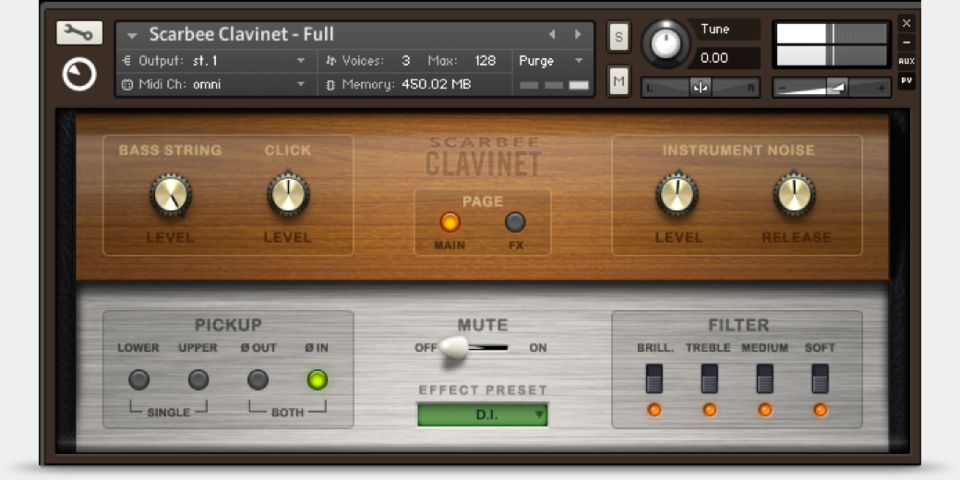Image resolution: width=960 pixels, height=480 pixels.
Task: Switch to the FX page
Action: (515, 222)
